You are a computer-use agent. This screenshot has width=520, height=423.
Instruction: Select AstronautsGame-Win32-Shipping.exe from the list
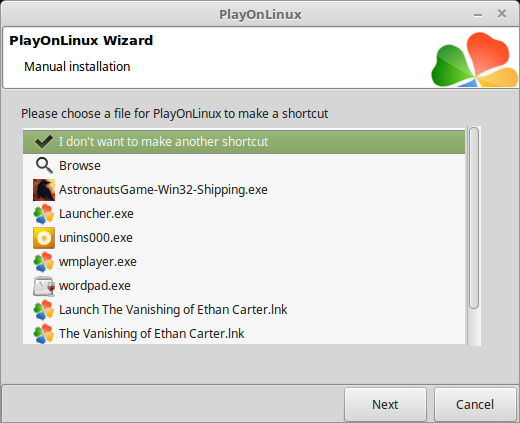pyautogui.click(x=244, y=190)
